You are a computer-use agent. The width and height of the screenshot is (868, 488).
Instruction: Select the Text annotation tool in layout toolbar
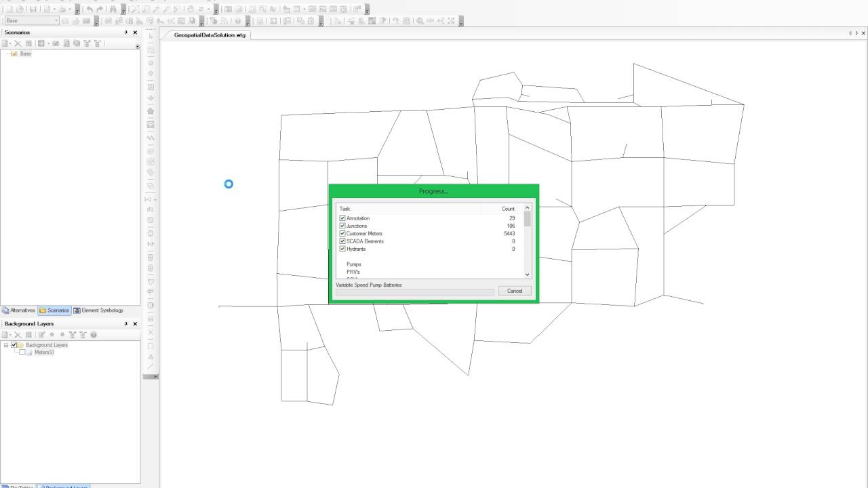[151, 357]
